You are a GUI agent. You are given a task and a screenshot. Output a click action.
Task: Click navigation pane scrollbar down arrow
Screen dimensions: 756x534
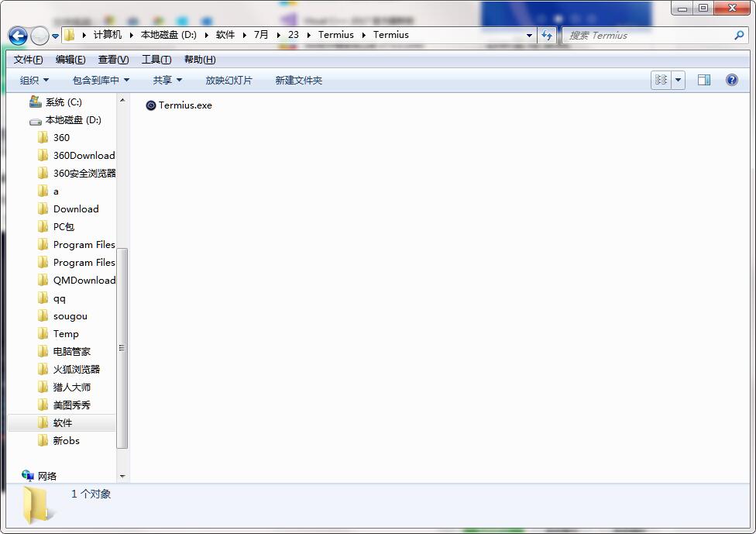pos(122,476)
